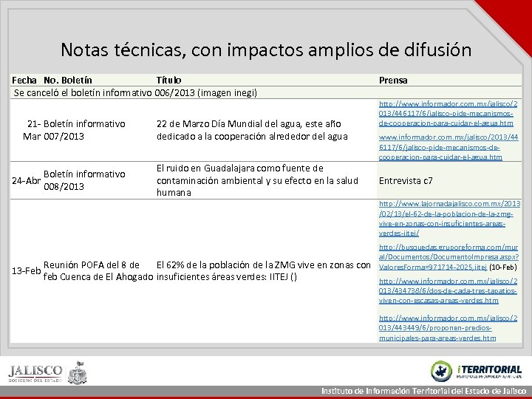Select the '21-Mar' date cell
The image size is (532, 399).
tap(32, 130)
